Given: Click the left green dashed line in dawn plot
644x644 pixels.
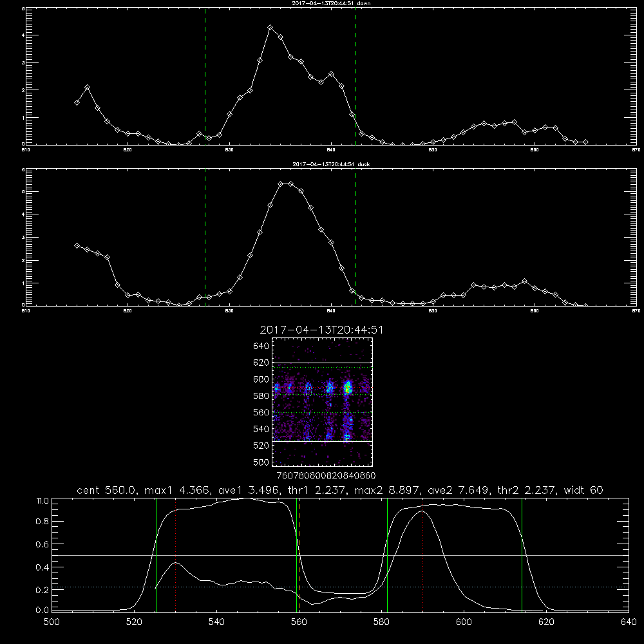Looking at the screenshot, I should pos(205,76).
